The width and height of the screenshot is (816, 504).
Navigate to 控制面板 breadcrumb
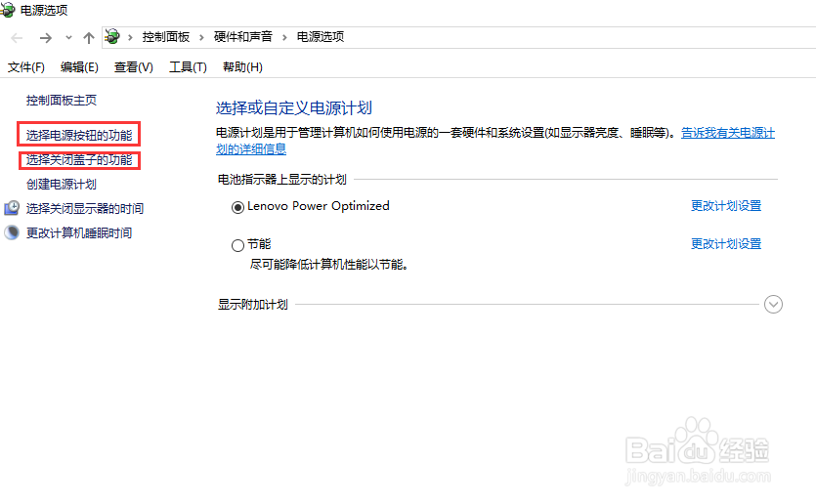[166, 37]
